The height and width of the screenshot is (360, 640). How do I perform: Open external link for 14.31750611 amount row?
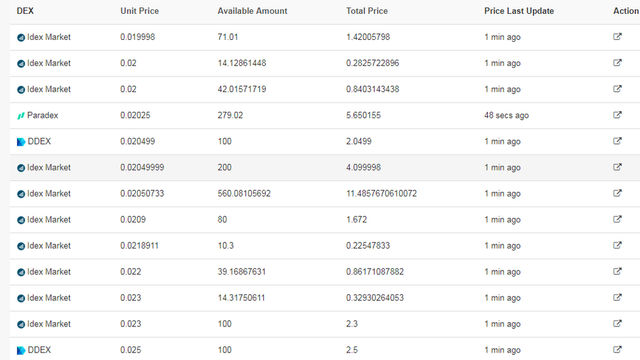(617, 298)
